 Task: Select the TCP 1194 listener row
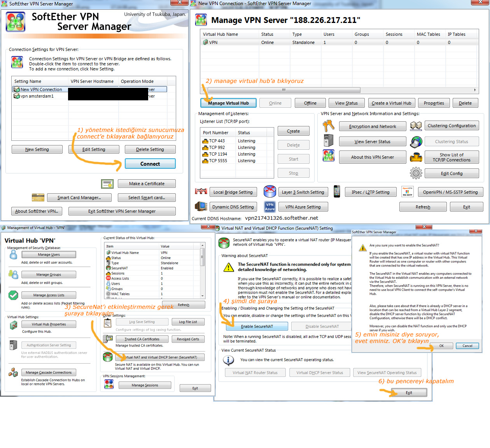(237, 154)
